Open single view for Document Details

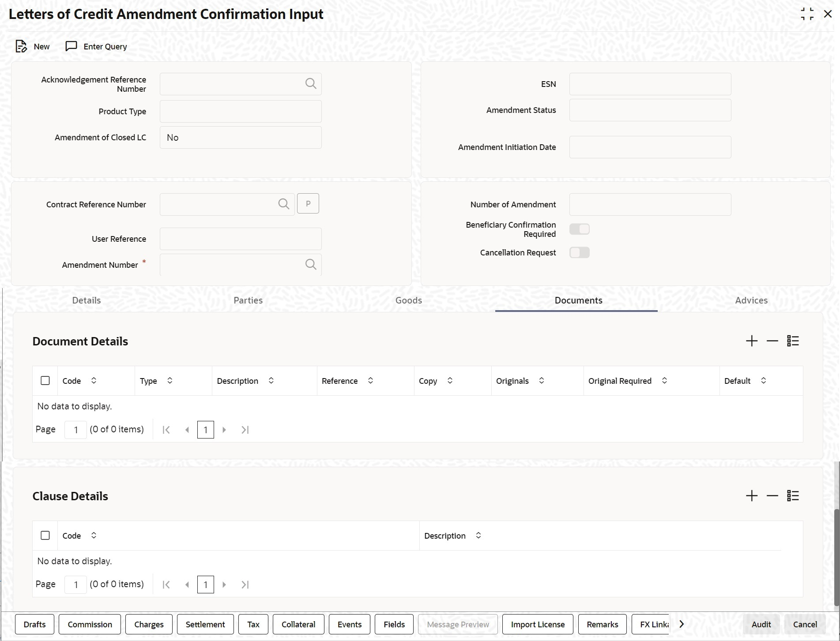tap(793, 341)
